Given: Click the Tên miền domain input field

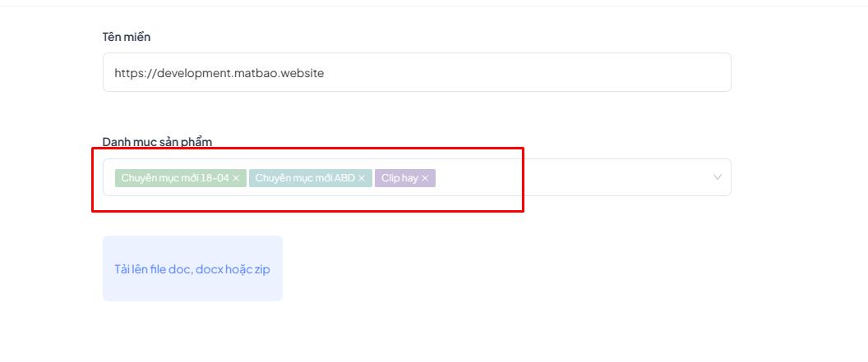Looking at the screenshot, I should click(417, 72).
